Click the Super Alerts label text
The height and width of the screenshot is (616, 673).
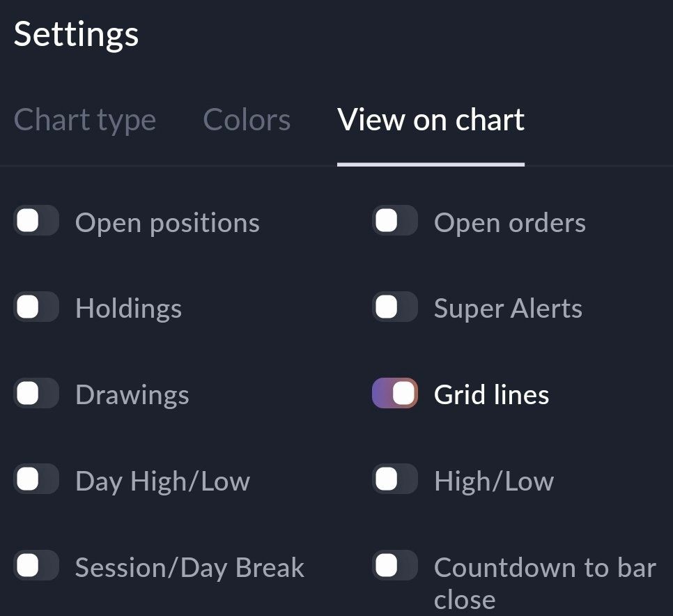click(x=508, y=309)
